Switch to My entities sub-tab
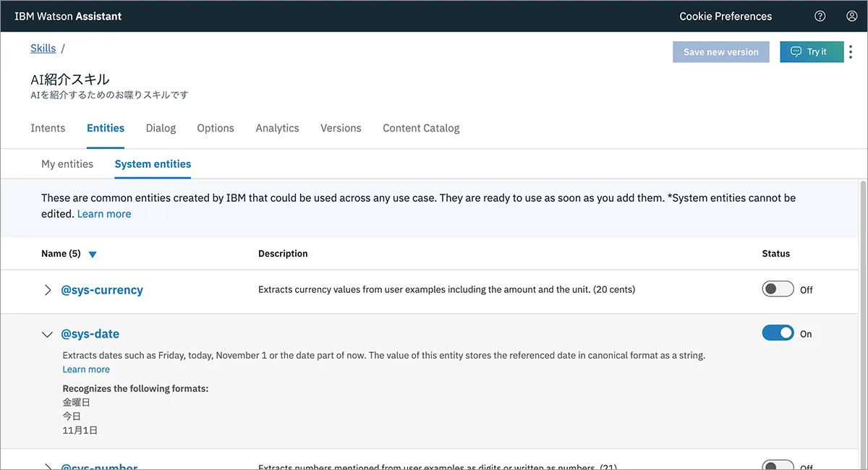The image size is (868, 470). [x=67, y=164]
